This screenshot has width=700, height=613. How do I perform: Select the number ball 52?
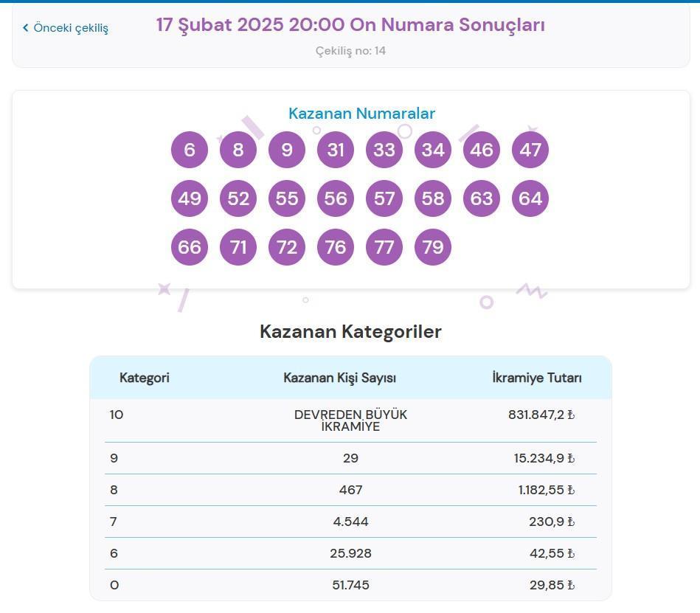coord(238,198)
